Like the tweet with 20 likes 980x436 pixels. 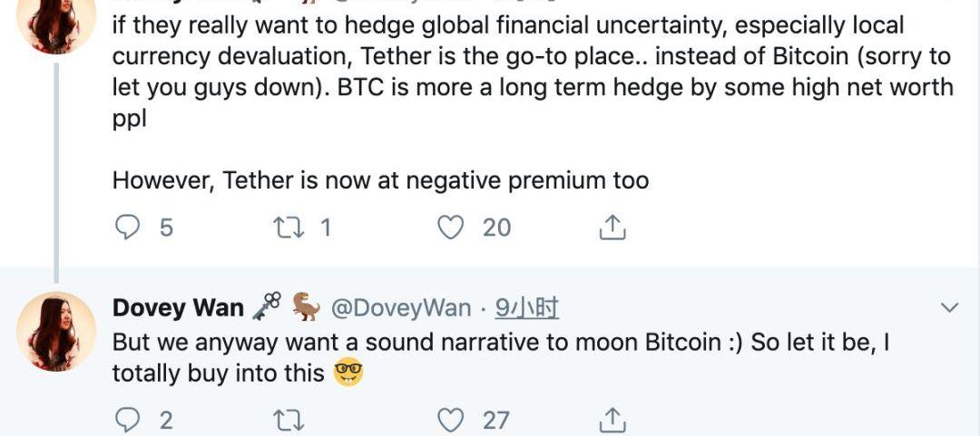pos(451,227)
